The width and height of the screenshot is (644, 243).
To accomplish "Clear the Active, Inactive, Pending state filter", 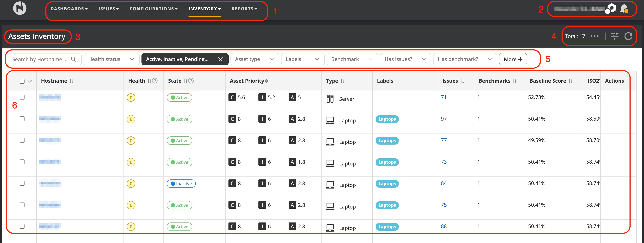I will pos(220,59).
